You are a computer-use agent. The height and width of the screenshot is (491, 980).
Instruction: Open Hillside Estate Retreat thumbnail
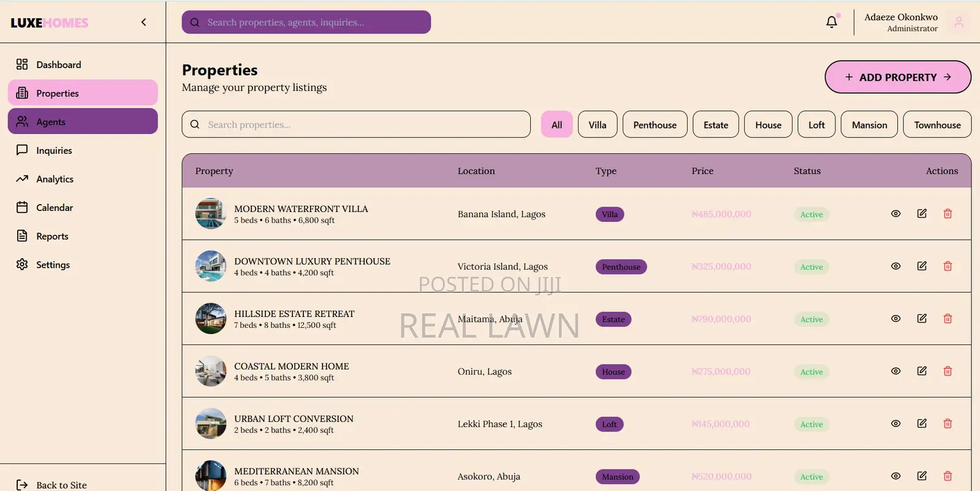click(211, 318)
